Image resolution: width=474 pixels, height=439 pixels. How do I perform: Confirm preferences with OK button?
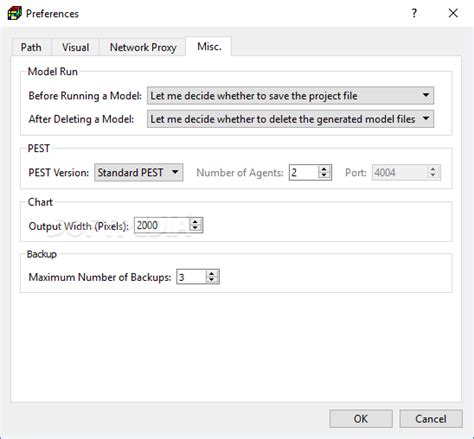click(361, 419)
